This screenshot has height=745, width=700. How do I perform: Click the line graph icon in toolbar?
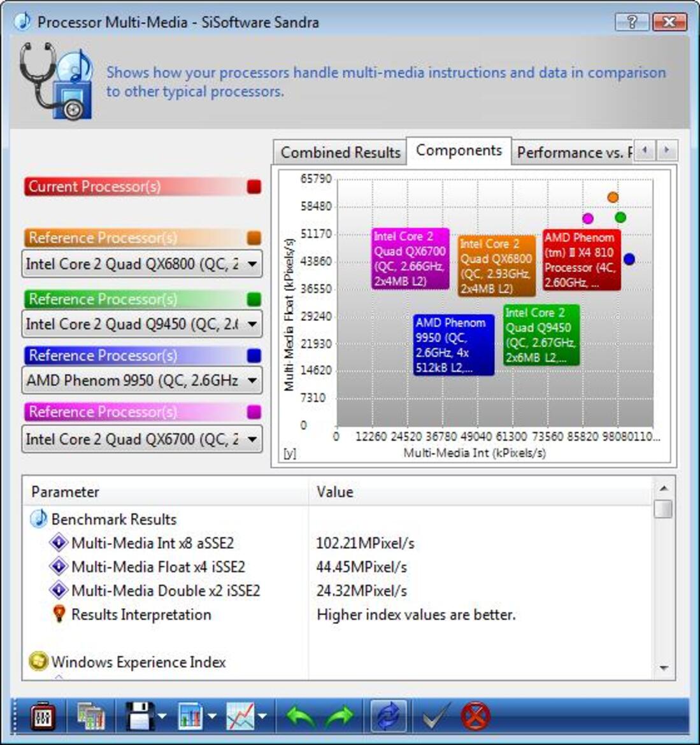(x=241, y=716)
